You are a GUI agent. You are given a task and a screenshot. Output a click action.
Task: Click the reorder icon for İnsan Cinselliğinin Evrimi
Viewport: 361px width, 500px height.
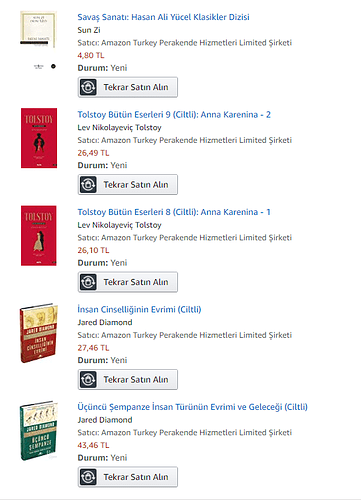88,380
